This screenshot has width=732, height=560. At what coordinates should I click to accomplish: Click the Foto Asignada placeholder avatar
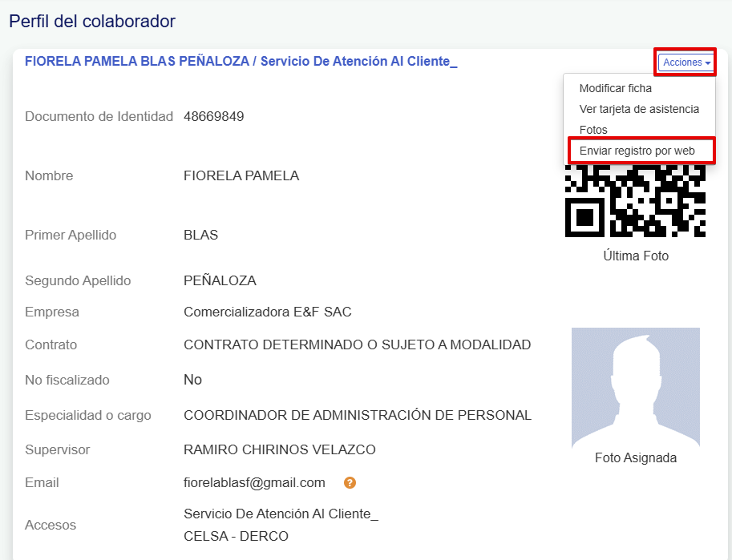click(635, 387)
